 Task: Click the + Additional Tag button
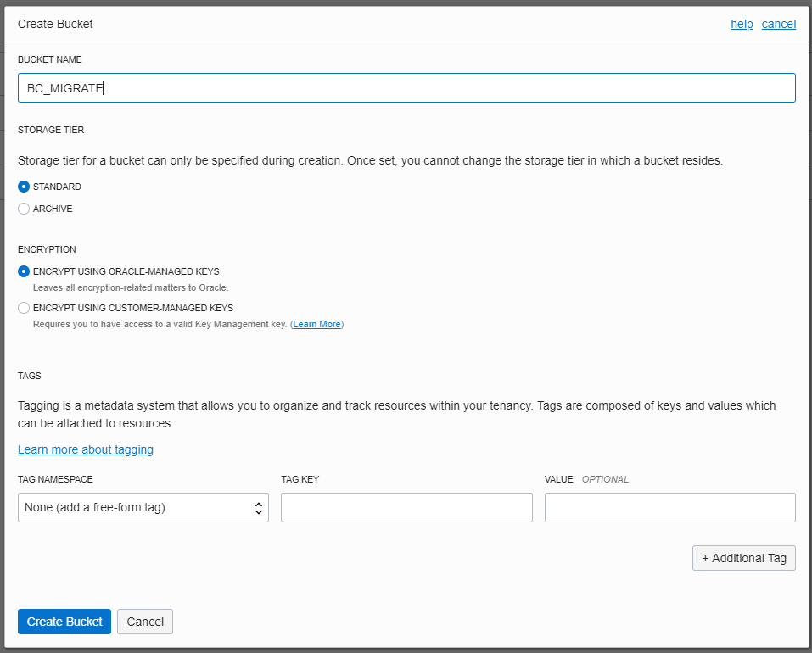[x=743, y=558]
